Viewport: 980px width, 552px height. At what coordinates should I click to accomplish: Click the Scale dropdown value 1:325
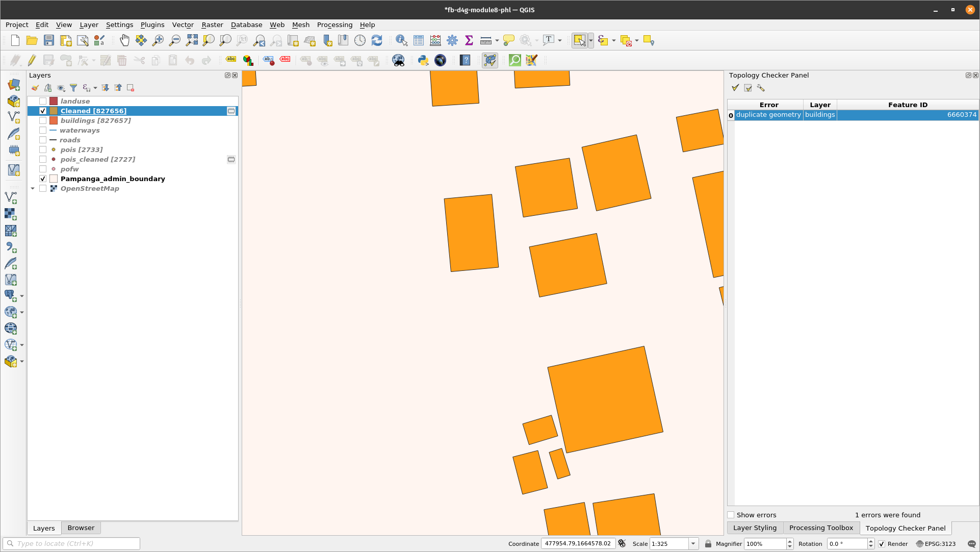(x=666, y=543)
